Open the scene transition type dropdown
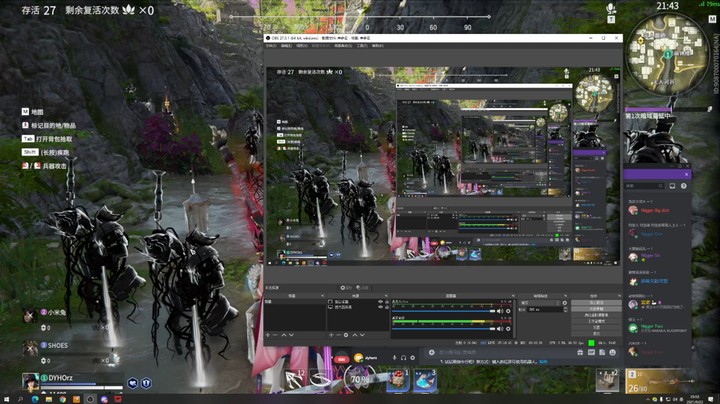This screenshot has height=404, width=720. pyautogui.click(x=541, y=303)
